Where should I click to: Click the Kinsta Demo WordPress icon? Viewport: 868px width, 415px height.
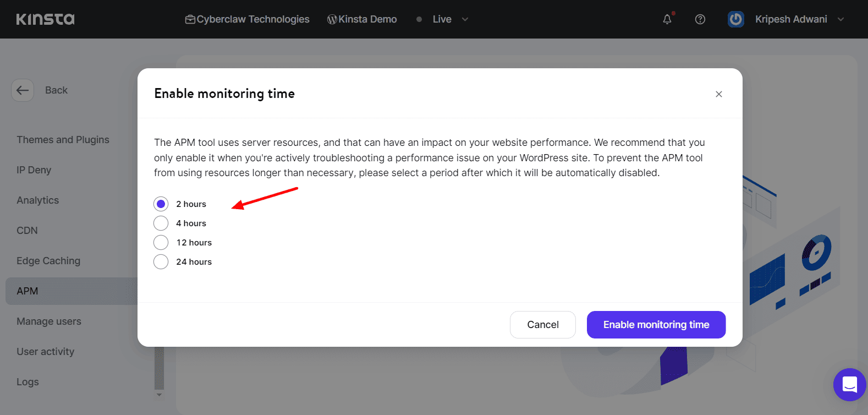tap(332, 19)
